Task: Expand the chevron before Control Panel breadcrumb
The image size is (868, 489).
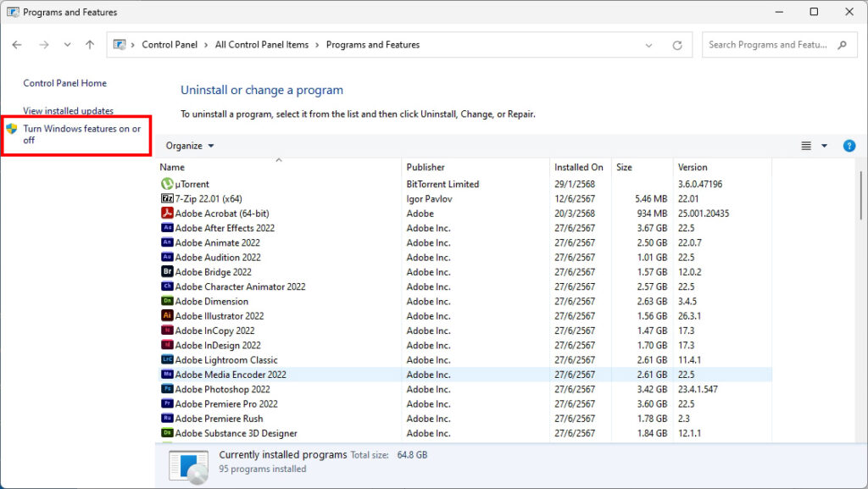Action: click(x=133, y=46)
